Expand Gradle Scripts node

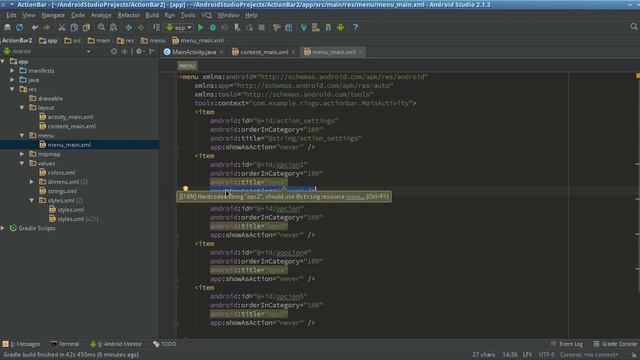point(3,228)
